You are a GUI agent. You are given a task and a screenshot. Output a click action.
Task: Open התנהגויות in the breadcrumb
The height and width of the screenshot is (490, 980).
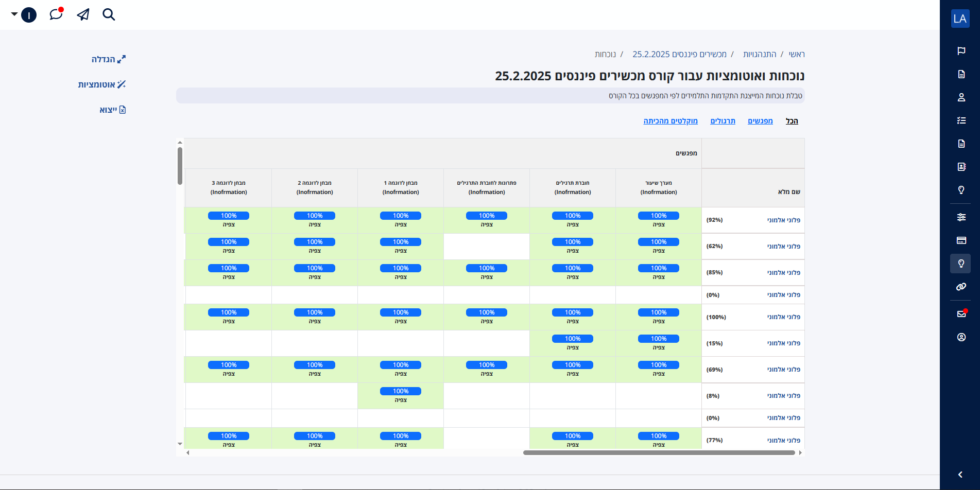point(760,55)
